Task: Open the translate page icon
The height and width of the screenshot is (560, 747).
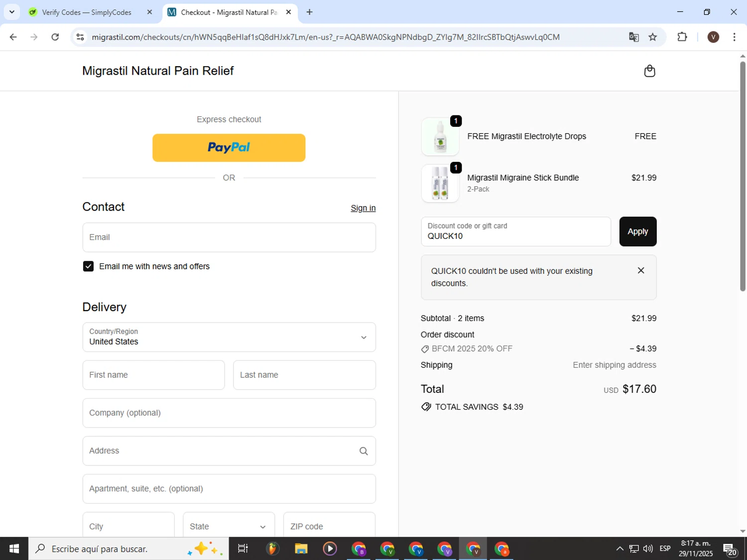Action: [x=633, y=37]
